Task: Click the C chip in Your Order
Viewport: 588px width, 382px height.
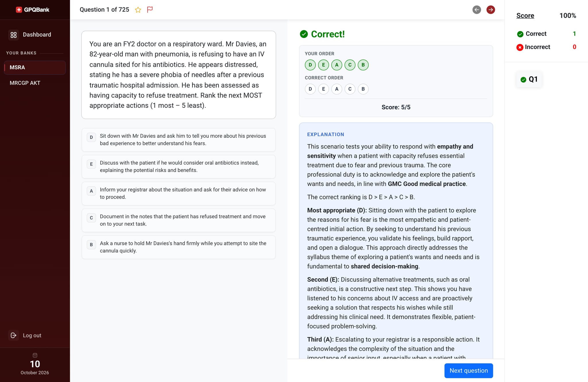Action: (350, 65)
